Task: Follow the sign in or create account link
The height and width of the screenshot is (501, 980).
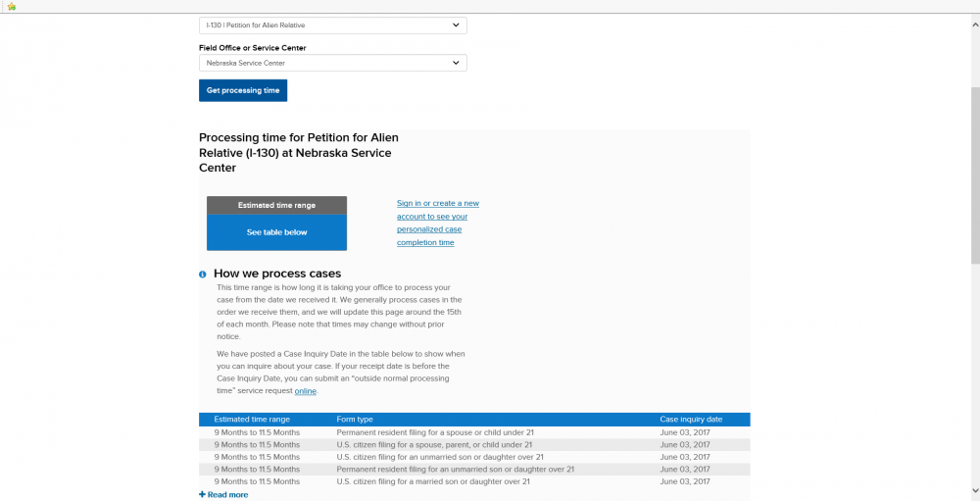Action: pos(438,223)
